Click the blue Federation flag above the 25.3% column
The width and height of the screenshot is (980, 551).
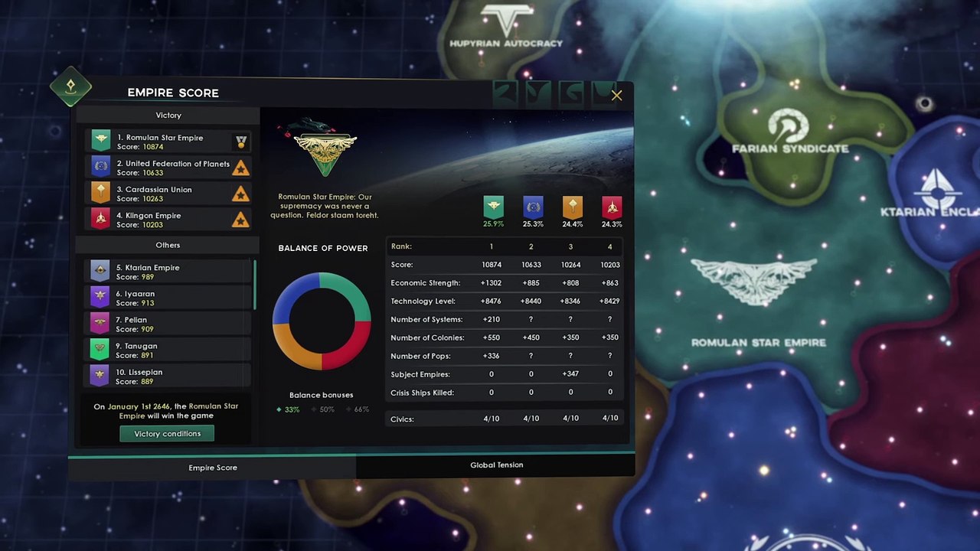click(x=533, y=207)
